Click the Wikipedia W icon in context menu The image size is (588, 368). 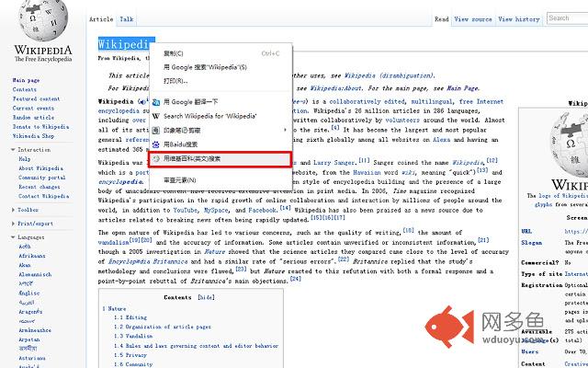(x=156, y=116)
